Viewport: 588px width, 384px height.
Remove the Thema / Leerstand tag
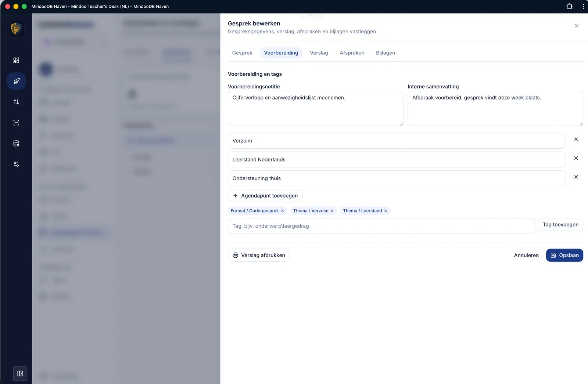386,211
